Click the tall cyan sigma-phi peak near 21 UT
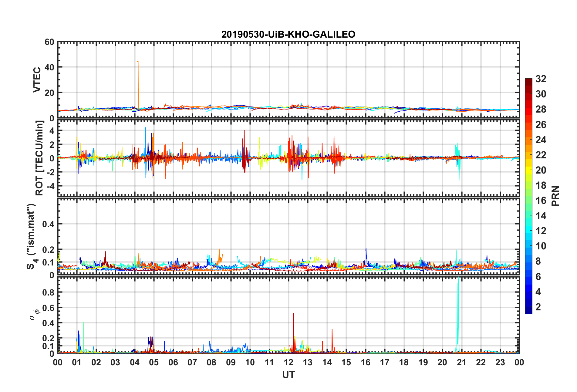577x392 pixels. 458,314
